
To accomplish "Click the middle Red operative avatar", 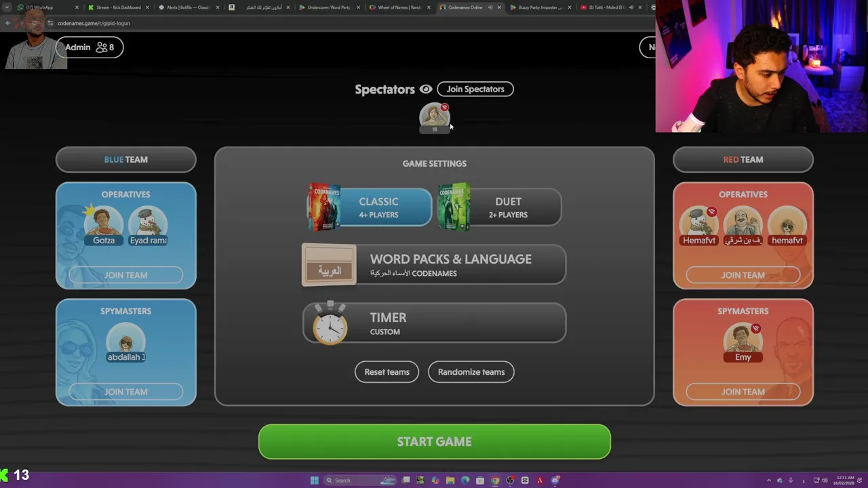I will point(743,224).
